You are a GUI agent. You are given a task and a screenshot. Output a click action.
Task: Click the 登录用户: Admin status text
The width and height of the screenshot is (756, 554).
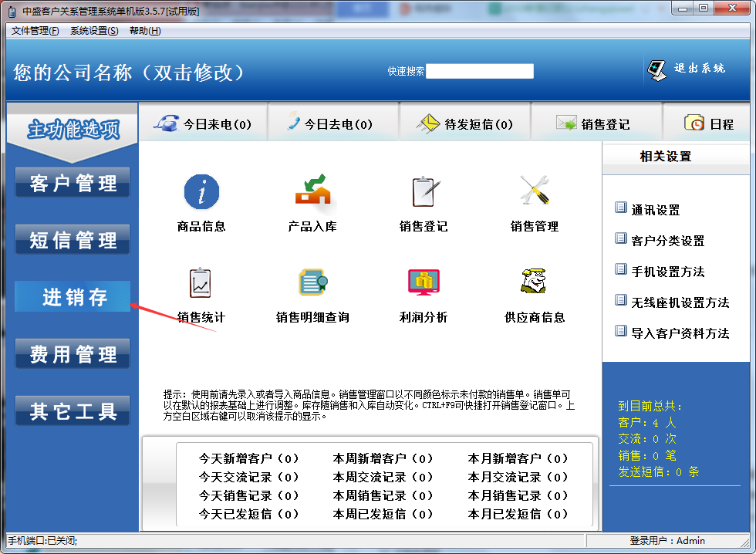click(667, 541)
